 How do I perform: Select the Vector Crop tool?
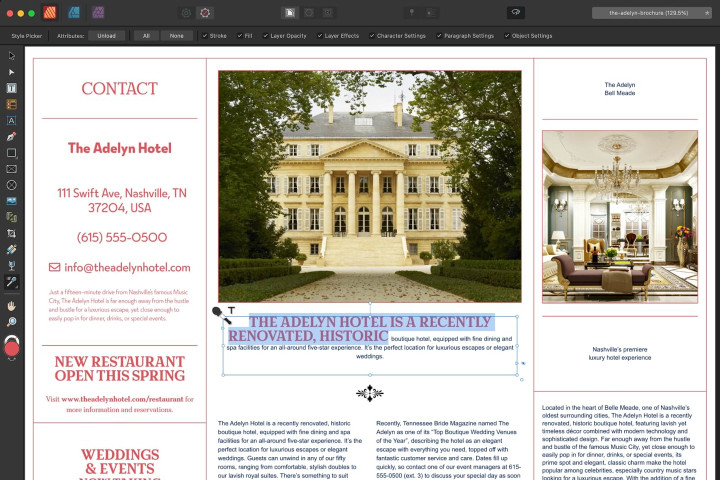coord(11,233)
